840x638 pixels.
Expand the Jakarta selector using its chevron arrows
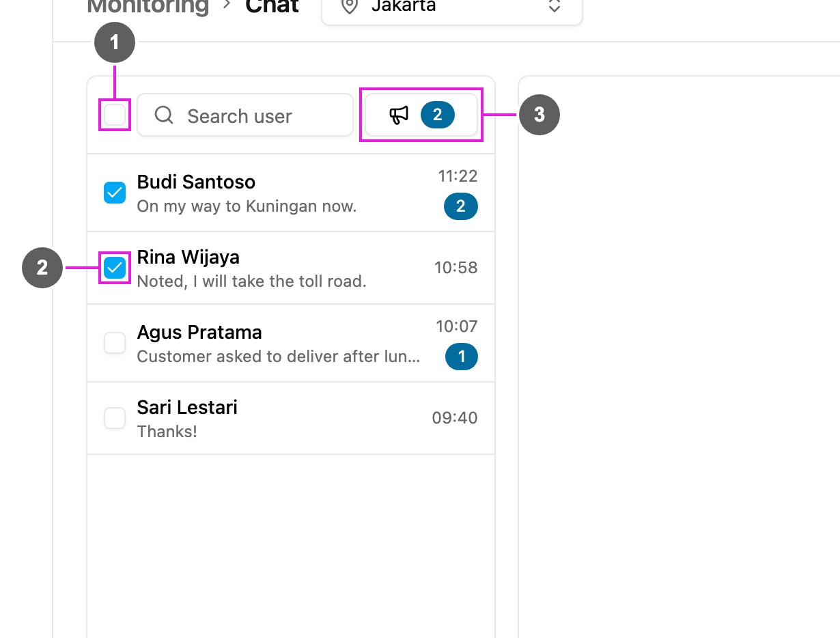pyautogui.click(x=555, y=6)
